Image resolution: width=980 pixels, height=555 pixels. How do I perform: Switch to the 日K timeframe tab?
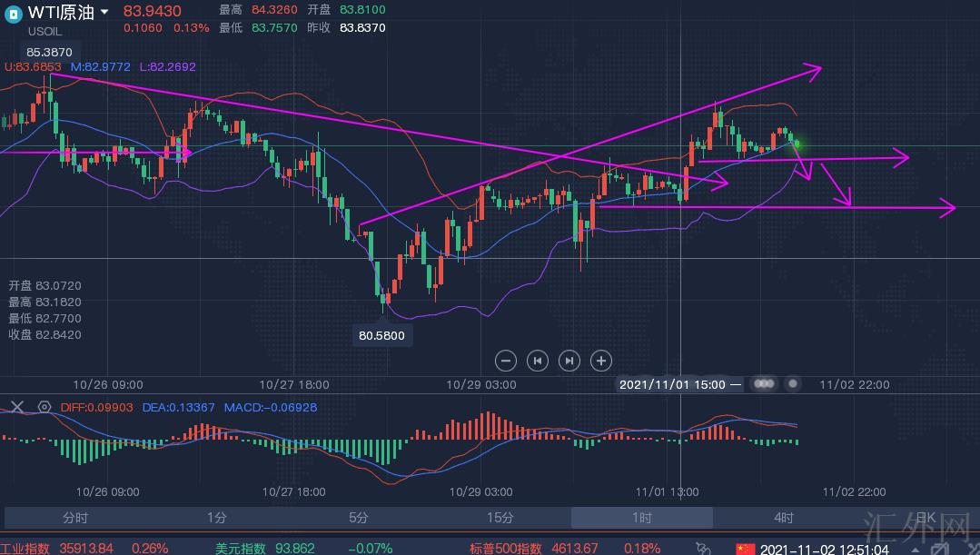925,518
